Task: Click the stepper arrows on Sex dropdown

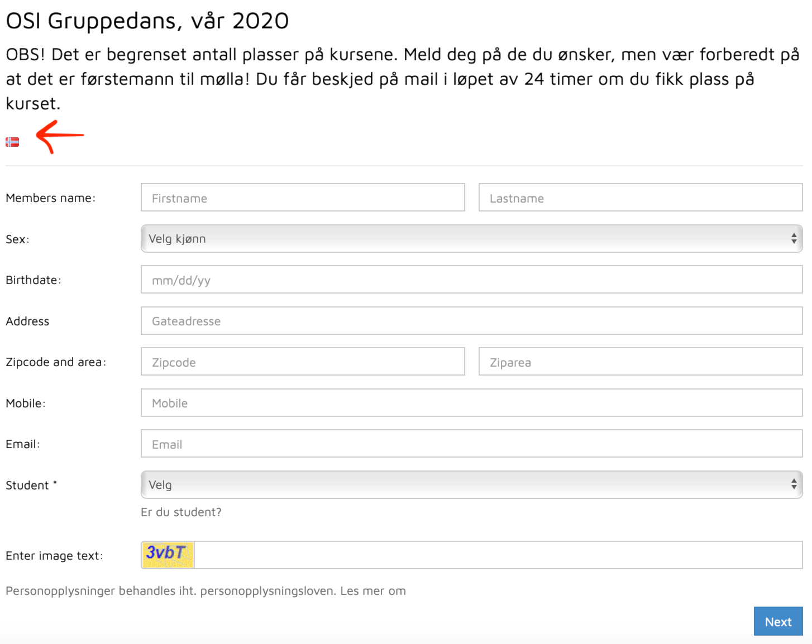Action: tap(794, 239)
